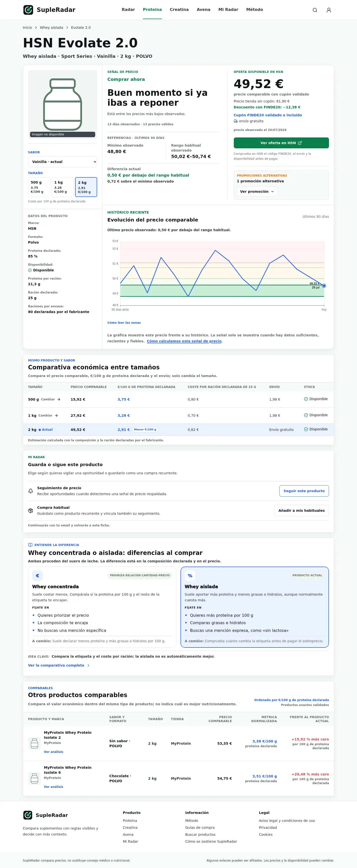This screenshot has width=357, height=868.
Task: Open the Método nav item
Action: (255, 9)
